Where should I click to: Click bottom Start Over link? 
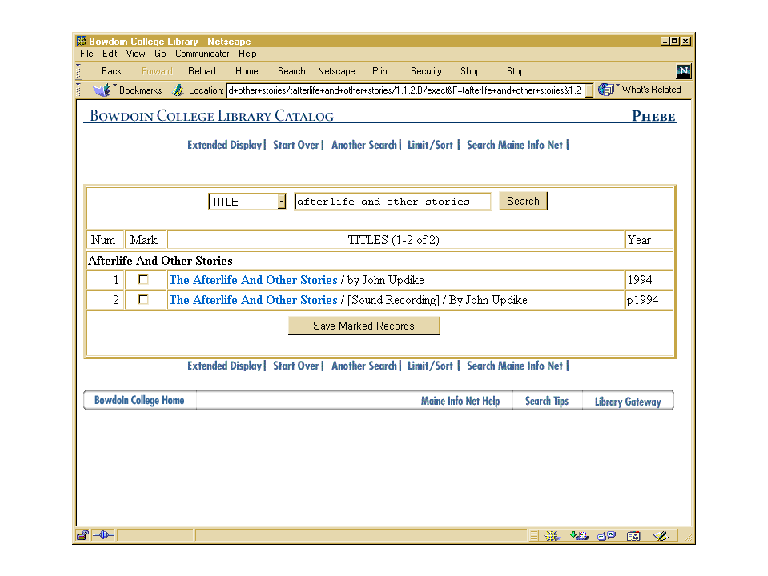click(x=296, y=366)
